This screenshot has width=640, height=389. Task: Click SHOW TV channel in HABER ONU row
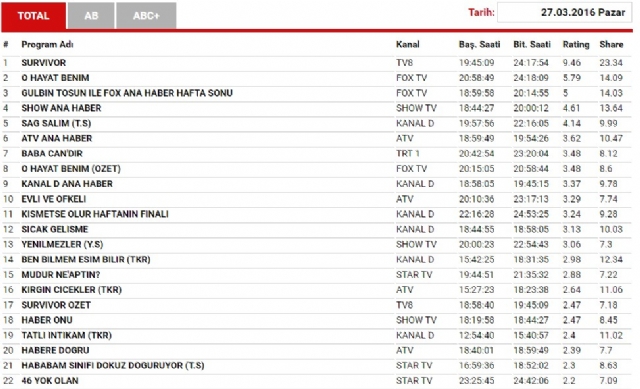click(416, 320)
